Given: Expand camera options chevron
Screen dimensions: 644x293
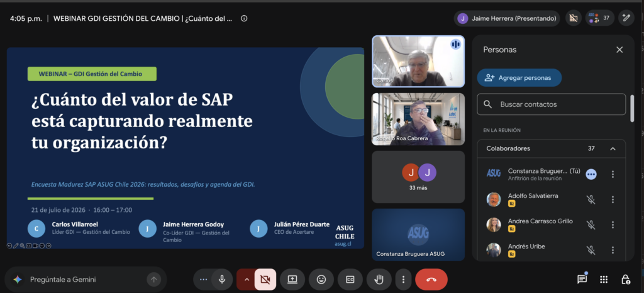Looking at the screenshot, I should (247, 279).
